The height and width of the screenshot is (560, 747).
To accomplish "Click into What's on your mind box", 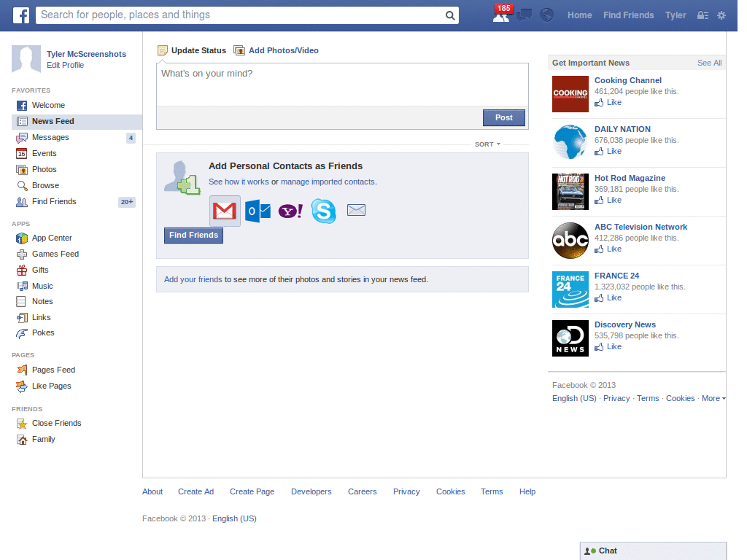I will tap(342, 85).
